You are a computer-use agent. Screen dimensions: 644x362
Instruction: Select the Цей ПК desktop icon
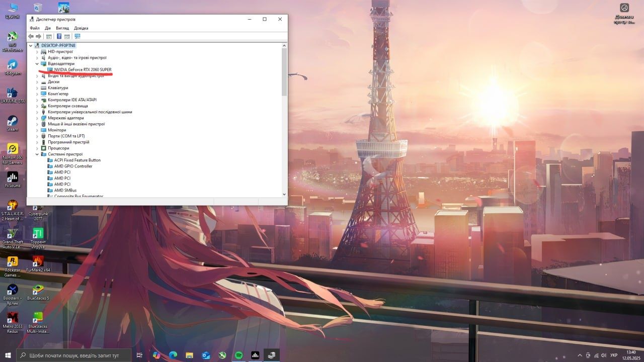tap(13, 10)
